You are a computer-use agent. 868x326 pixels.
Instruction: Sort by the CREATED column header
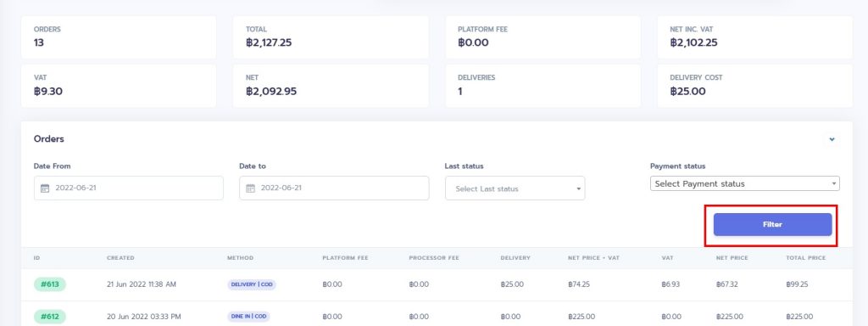[120, 258]
